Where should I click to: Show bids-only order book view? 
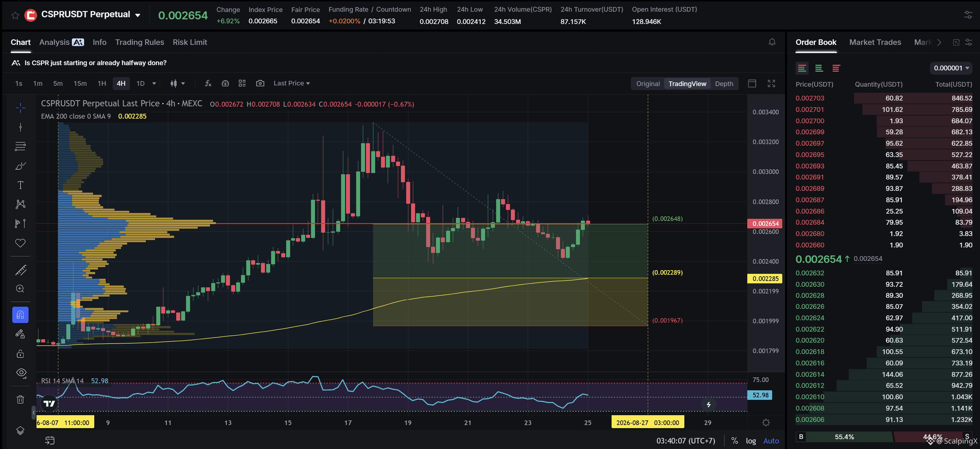(x=819, y=68)
